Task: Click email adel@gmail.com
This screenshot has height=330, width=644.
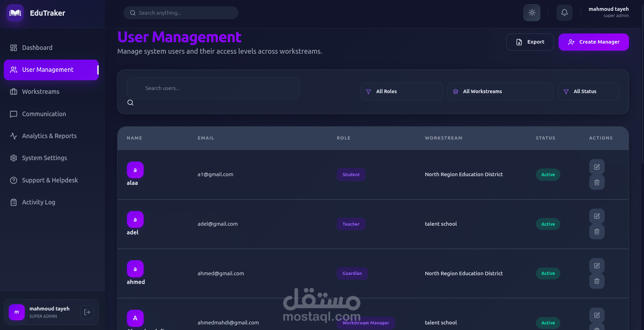Action: [x=218, y=224]
